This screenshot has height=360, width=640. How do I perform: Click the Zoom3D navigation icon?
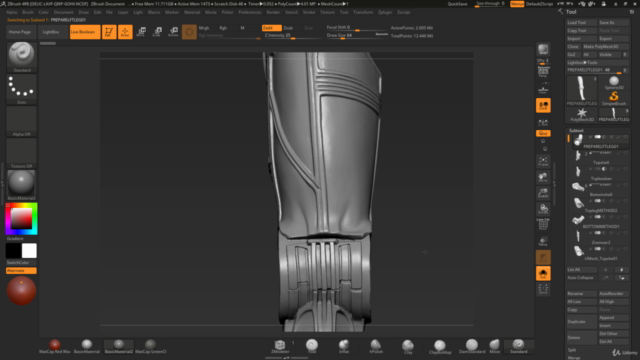click(x=543, y=193)
